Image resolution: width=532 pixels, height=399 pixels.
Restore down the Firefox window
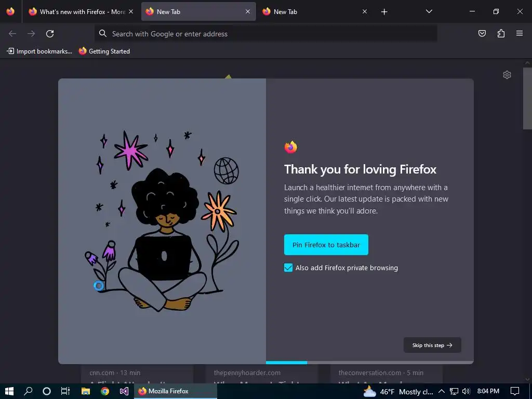[x=496, y=11]
